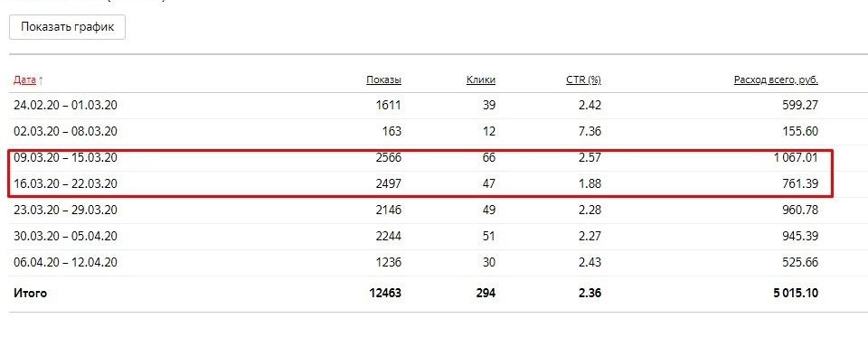Click total clicks value 294

point(486,294)
